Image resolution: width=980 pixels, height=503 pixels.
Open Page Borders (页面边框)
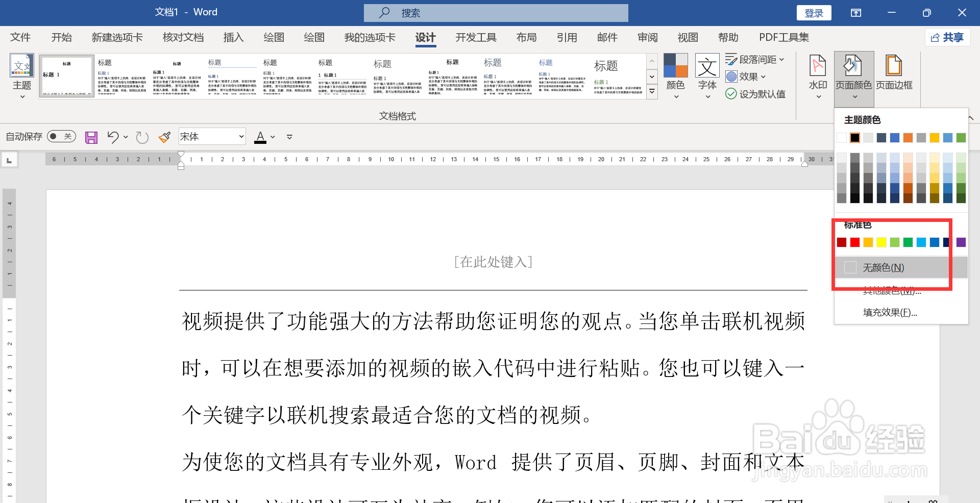pyautogui.click(x=894, y=72)
